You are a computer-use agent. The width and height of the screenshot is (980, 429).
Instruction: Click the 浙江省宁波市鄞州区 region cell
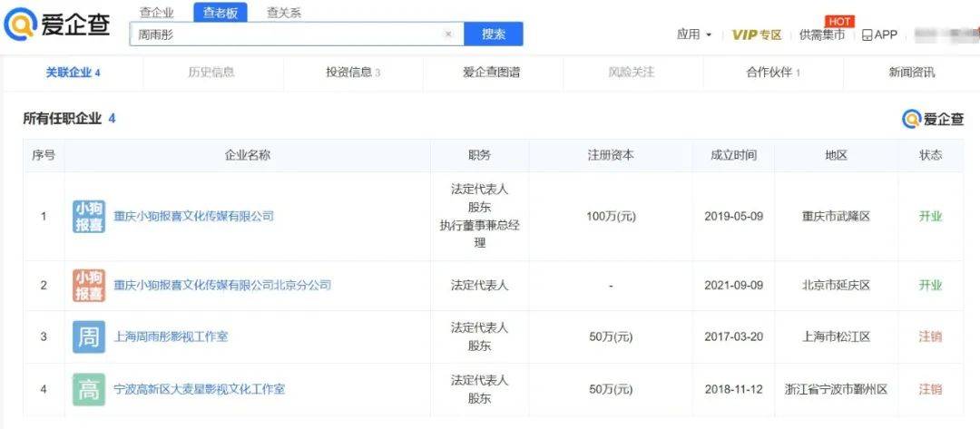tap(837, 390)
